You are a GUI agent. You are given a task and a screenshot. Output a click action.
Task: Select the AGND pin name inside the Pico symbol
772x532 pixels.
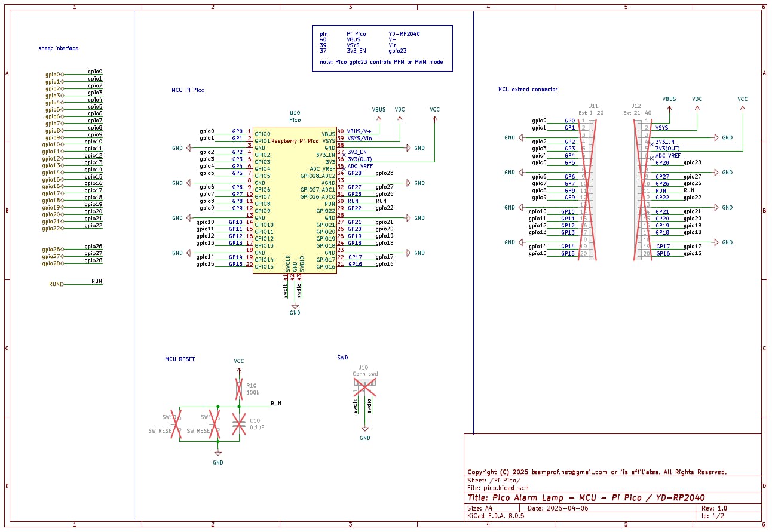[328, 183]
